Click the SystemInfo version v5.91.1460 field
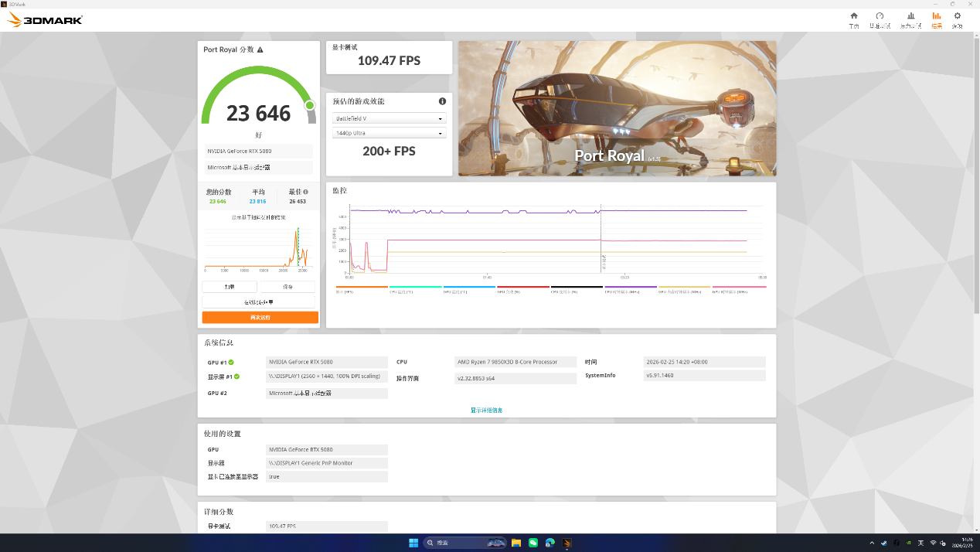 (x=704, y=376)
